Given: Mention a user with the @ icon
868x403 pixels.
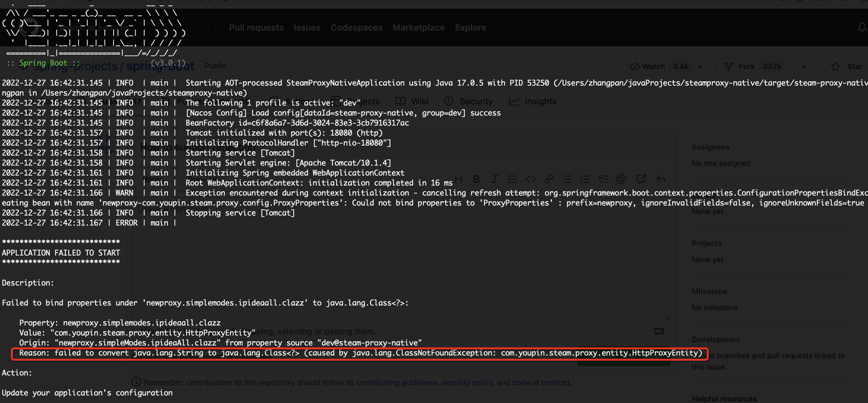Looking at the screenshot, I should [622, 179].
